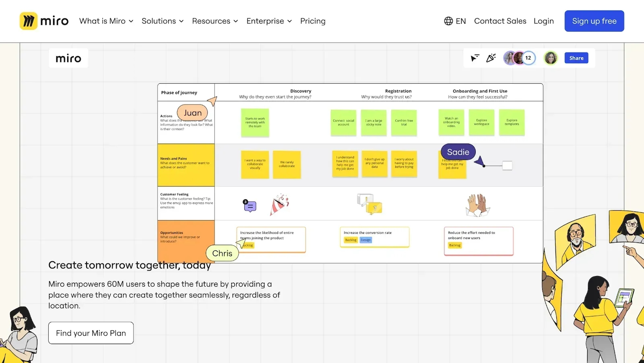644x363 pixels.
Task: Select the 'We rarely collaborate' yellow sticky
Action: [287, 164]
